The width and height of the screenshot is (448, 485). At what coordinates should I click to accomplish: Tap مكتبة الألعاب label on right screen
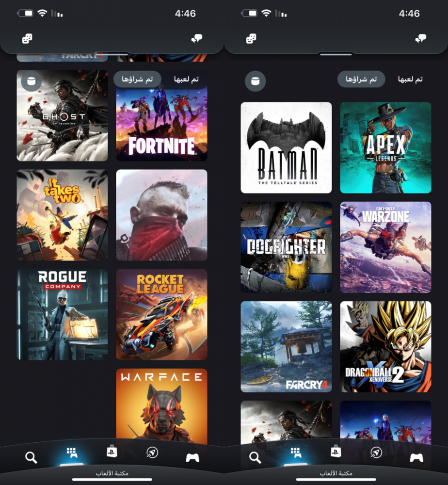click(336, 473)
